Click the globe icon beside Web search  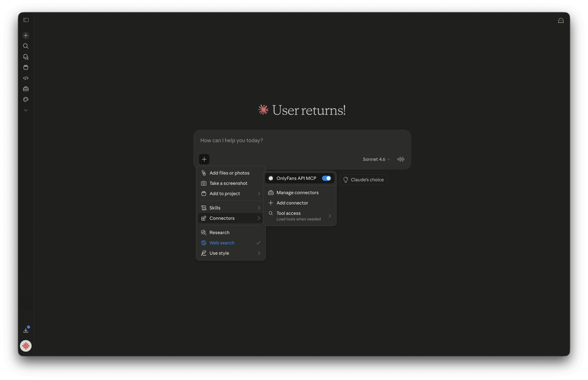click(203, 243)
